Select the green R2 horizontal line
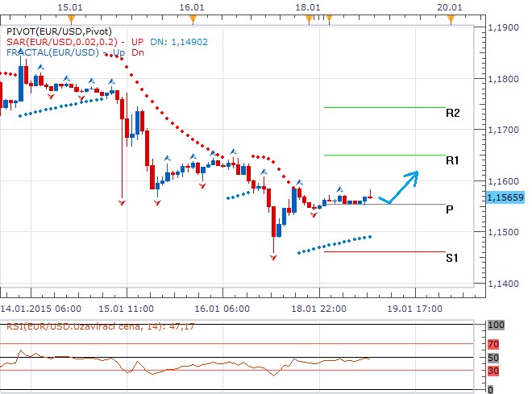532x394 pixels. (384, 107)
